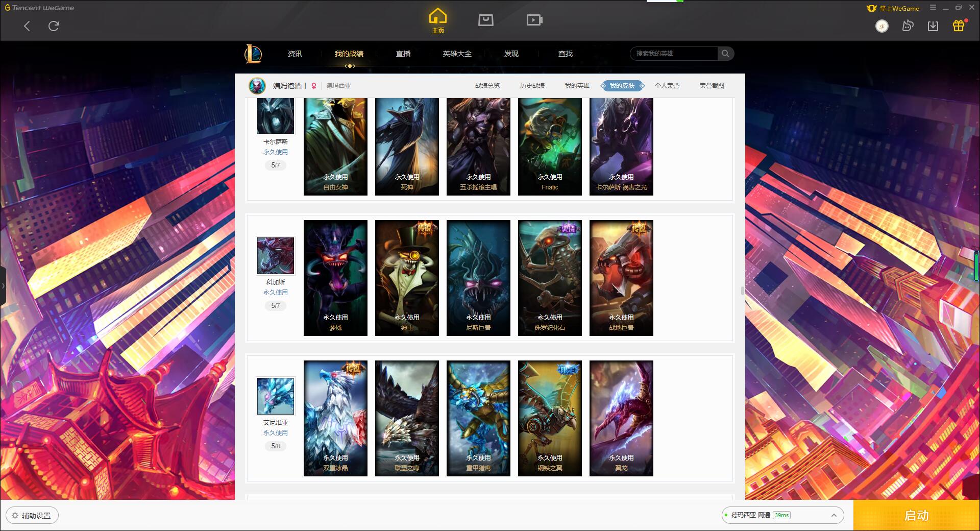The width and height of the screenshot is (980, 531).
Task: Open the 战地巨兽 skin card
Action: click(621, 278)
